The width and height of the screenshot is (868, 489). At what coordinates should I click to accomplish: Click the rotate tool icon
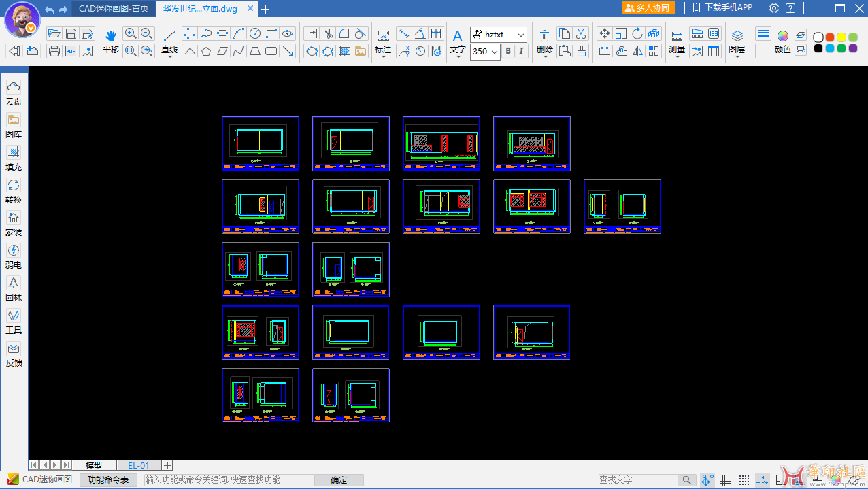[637, 33]
